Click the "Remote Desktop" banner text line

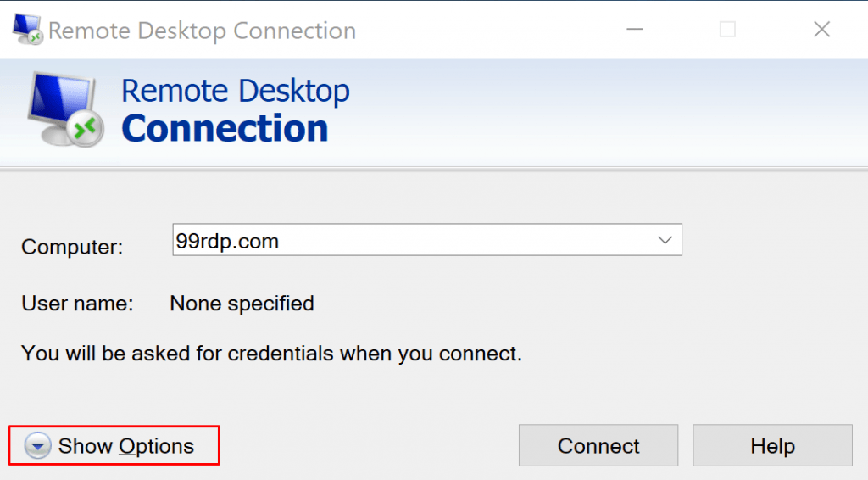(x=235, y=91)
